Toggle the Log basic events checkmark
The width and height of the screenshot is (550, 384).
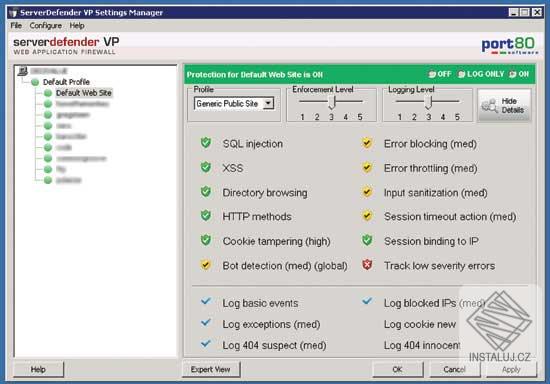[206, 301]
